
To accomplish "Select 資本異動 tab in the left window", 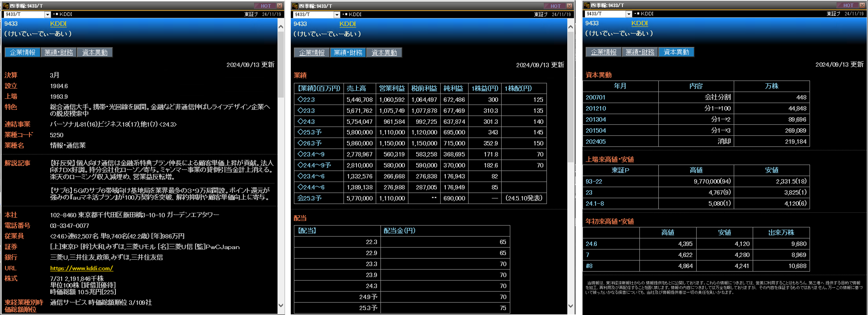I will (x=95, y=53).
